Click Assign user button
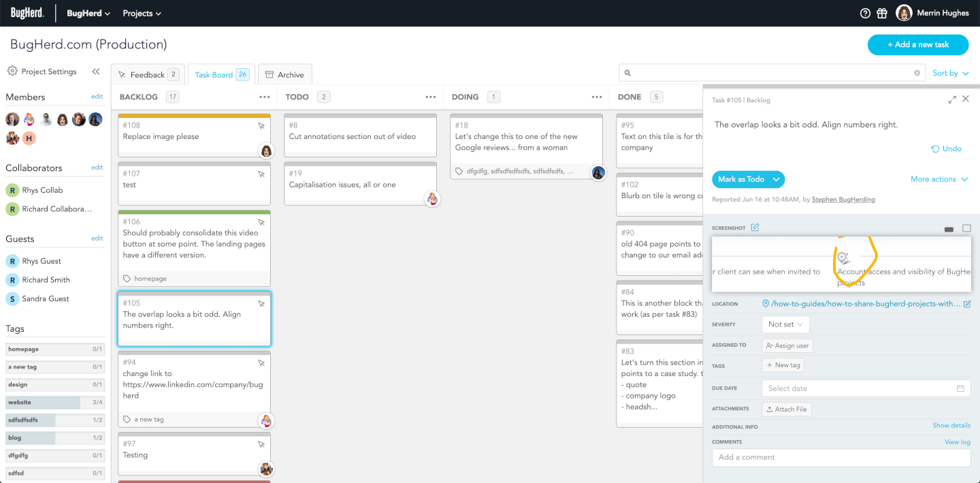The width and height of the screenshot is (980, 483). pos(787,345)
